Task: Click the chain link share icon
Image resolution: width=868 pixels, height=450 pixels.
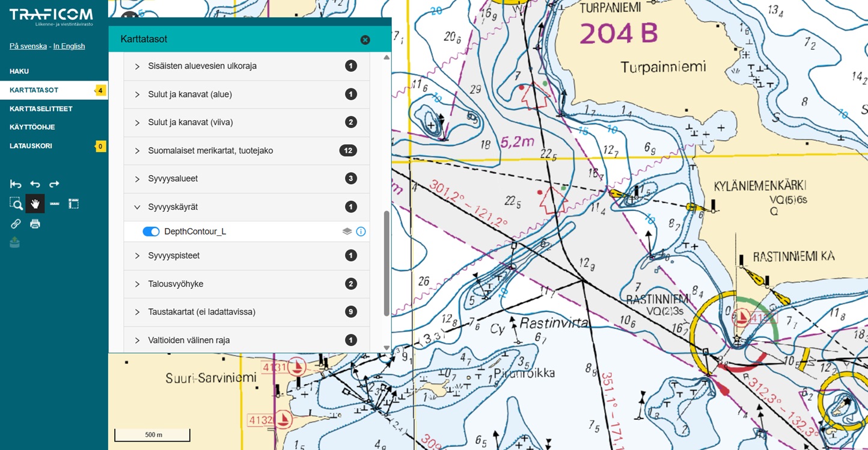Action: point(16,224)
